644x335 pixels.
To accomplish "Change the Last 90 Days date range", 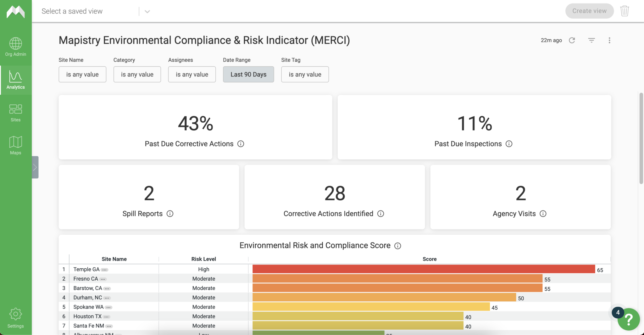I will click(248, 74).
